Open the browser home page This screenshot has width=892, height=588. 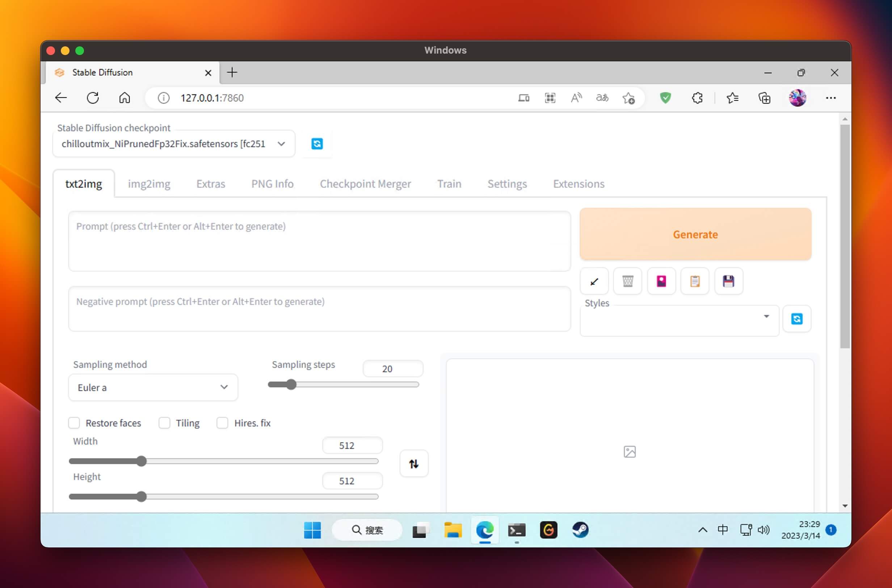click(x=125, y=98)
